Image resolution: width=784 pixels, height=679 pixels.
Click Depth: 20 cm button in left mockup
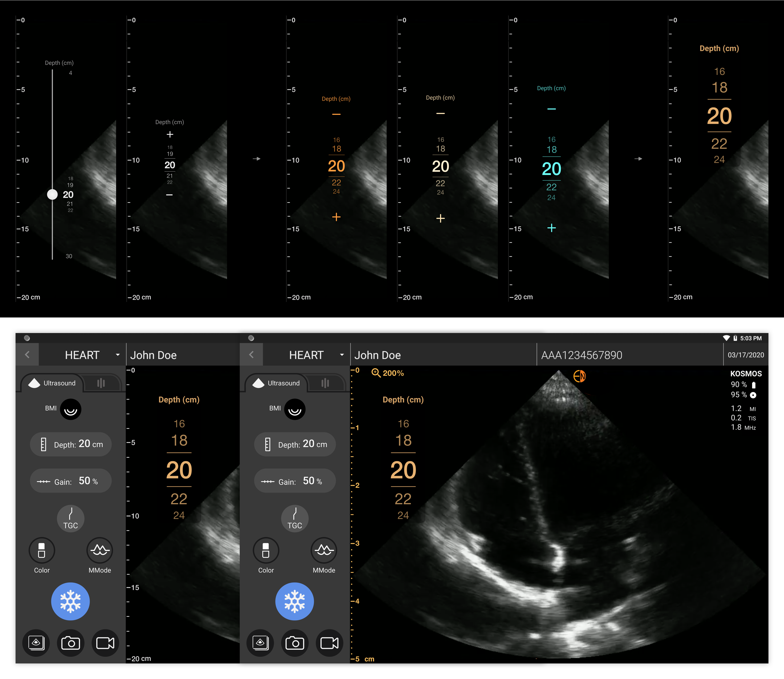click(70, 444)
